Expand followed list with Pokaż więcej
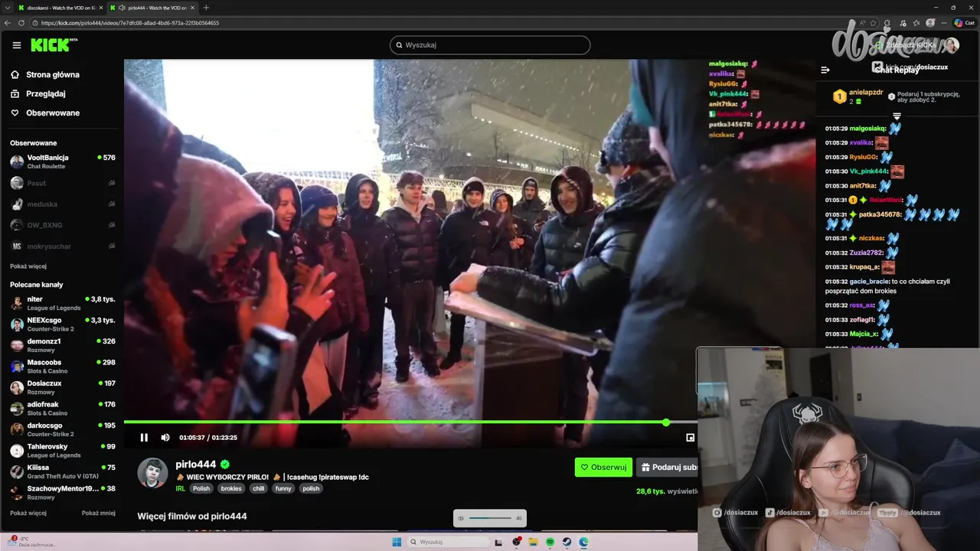980x551 pixels. pos(28,266)
